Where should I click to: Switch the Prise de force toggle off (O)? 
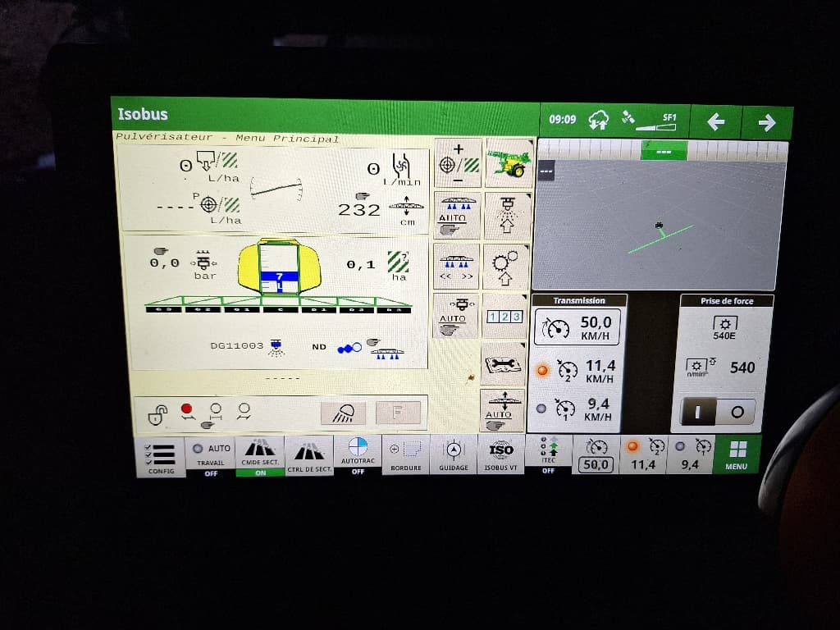[x=737, y=412]
